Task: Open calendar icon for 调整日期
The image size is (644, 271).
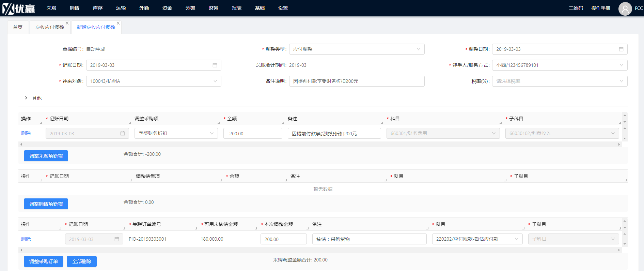Action: click(621, 49)
